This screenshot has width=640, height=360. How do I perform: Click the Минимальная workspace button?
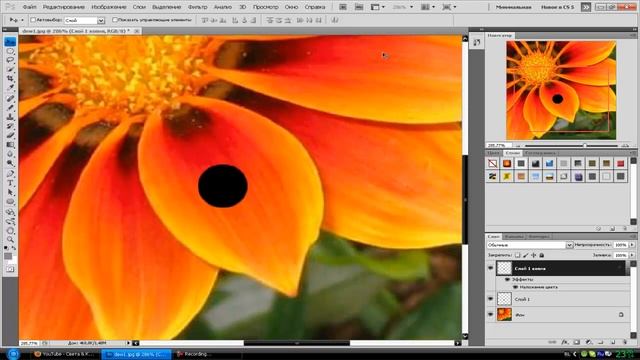click(513, 7)
